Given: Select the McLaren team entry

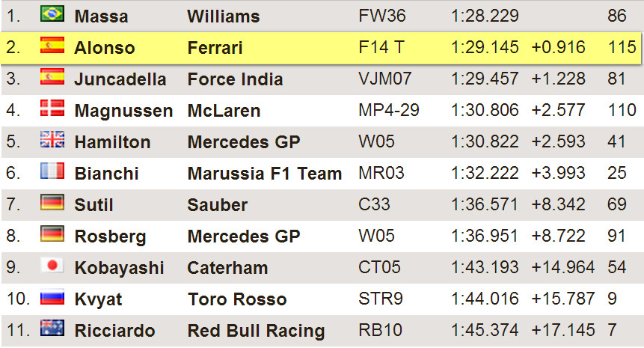Looking at the screenshot, I should (224, 111).
